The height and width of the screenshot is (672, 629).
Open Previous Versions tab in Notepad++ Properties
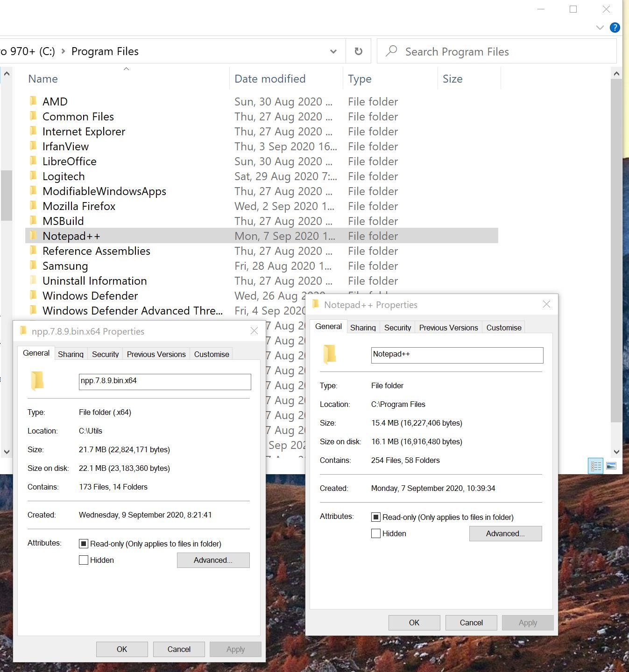point(449,328)
